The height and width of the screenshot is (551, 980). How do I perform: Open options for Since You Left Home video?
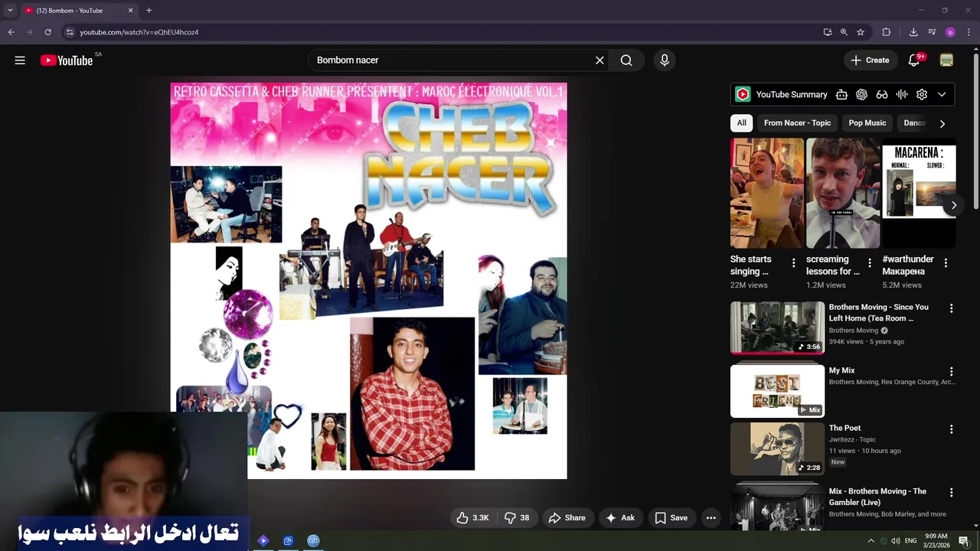point(952,308)
